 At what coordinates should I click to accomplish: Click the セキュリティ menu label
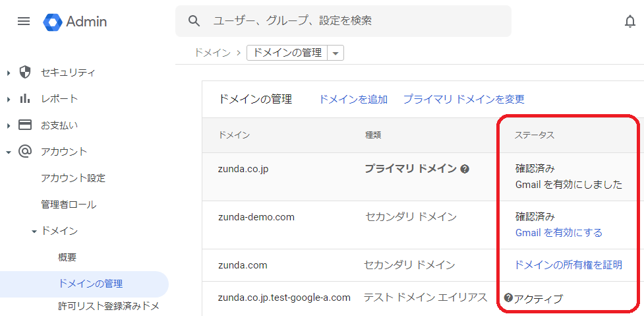tap(68, 73)
